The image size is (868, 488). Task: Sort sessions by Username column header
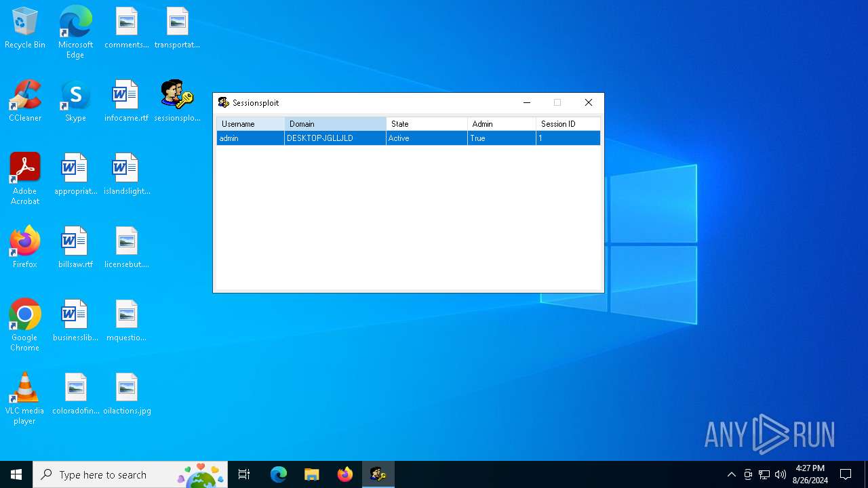[251, 124]
